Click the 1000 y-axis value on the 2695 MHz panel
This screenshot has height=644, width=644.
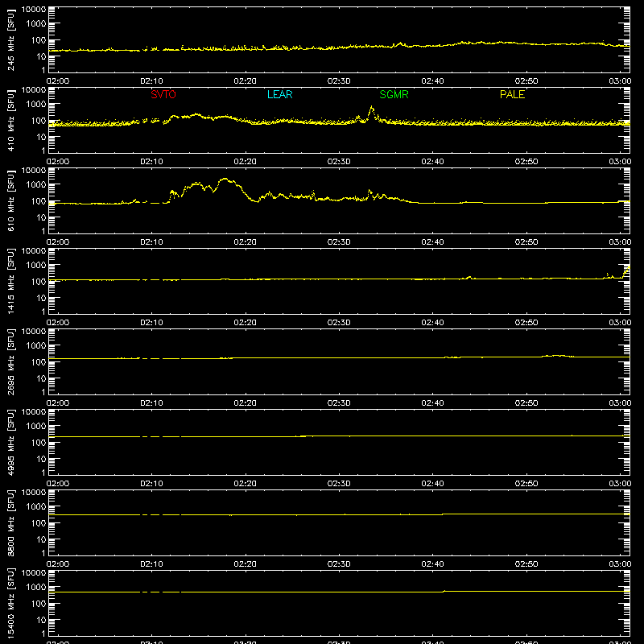tap(36, 346)
